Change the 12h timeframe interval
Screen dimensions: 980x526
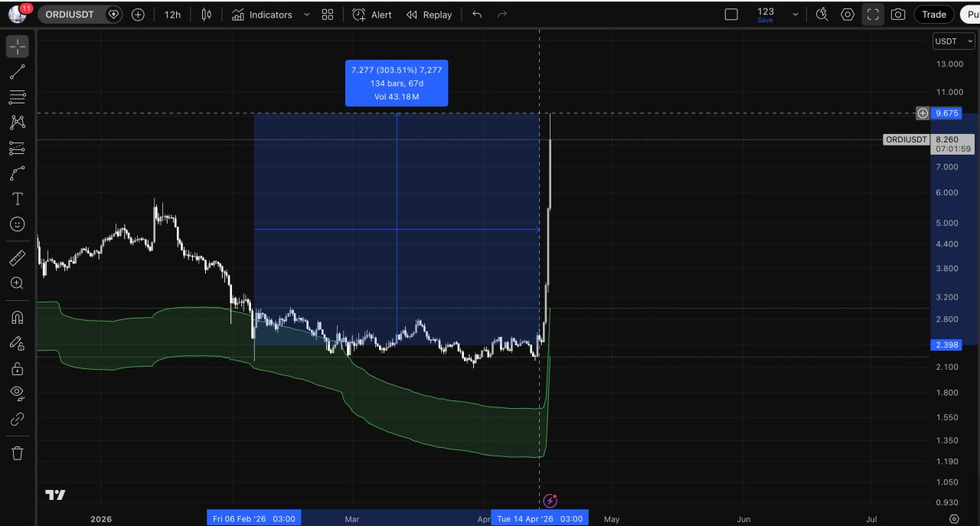[x=172, y=15]
